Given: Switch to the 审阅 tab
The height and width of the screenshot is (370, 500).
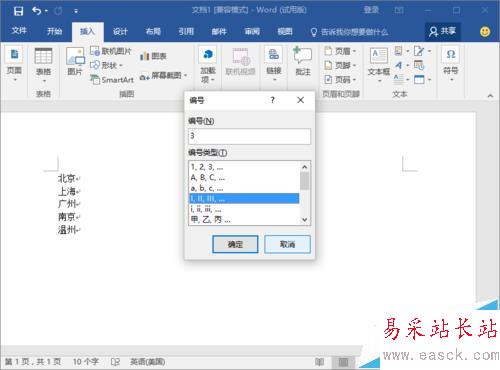Looking at the screenshot, I should click(x=252, y=32).
